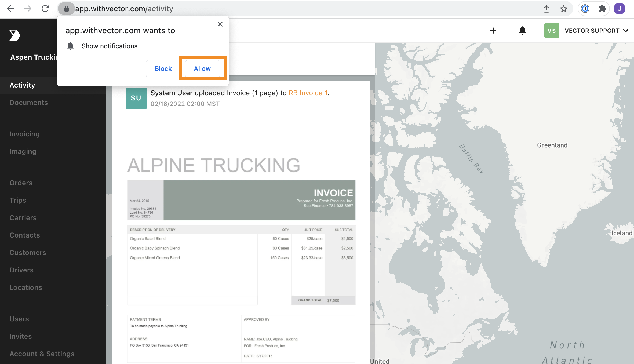The height and width of the screenshot is (364, 634).
Task: Click the browser back arrow
Action: point(11,9)
